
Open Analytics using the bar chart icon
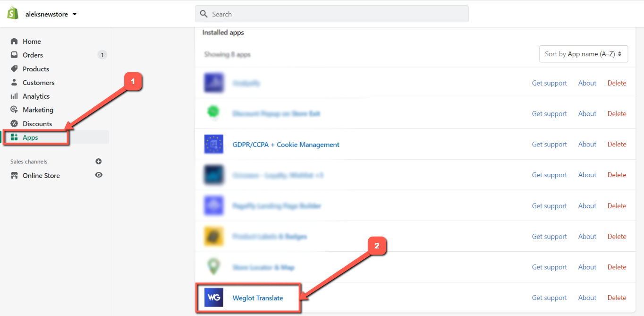(14, 96)
